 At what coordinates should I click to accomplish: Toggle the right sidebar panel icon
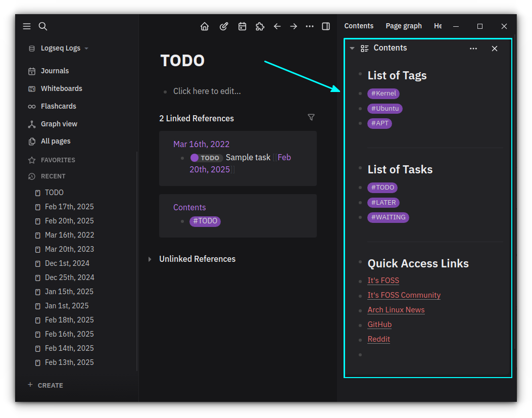click(x=326, y=26)
